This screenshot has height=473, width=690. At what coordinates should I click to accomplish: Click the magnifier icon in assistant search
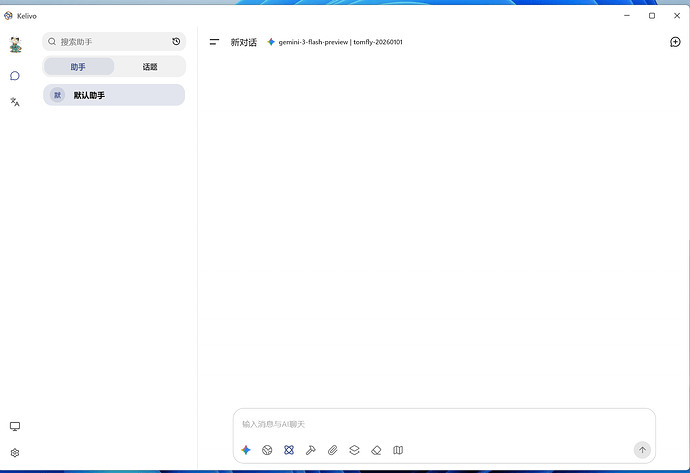coord(52,41)
